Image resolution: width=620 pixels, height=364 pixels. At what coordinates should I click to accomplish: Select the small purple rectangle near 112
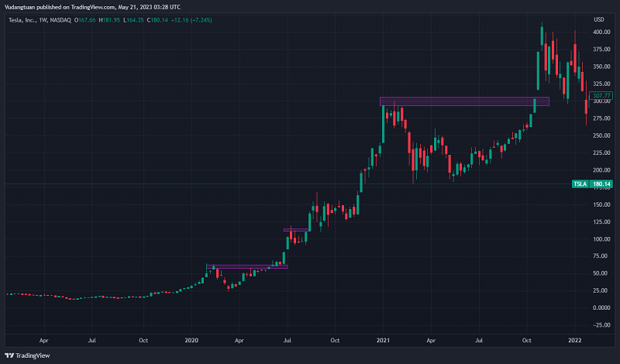click(297, 230)
